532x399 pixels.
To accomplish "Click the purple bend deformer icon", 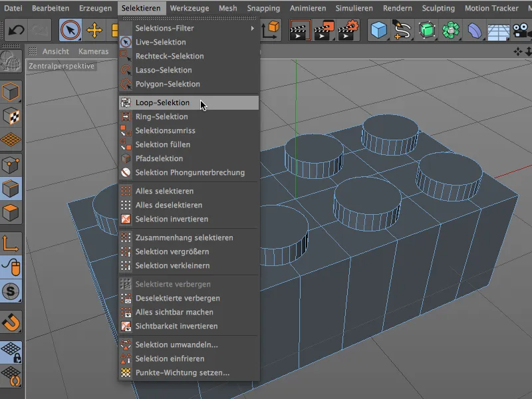I will tap(475, 31).
